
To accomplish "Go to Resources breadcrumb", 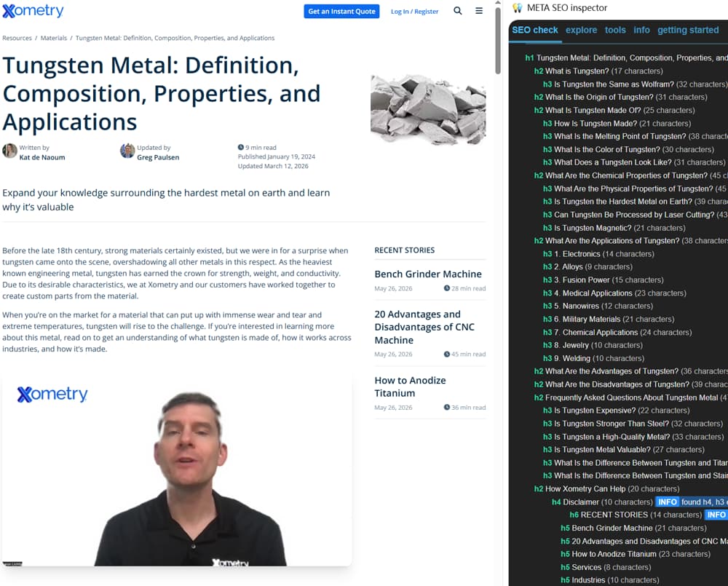I will (x=17, y=38).
